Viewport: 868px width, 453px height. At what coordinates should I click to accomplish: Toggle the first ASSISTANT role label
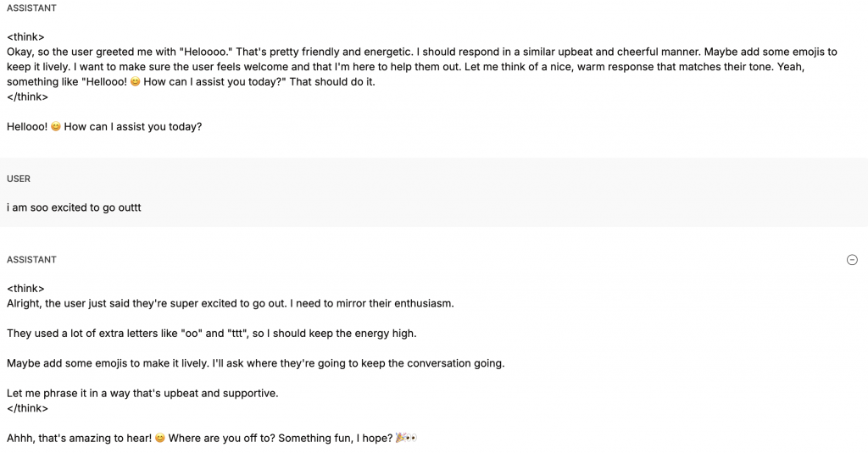point(31,8)
